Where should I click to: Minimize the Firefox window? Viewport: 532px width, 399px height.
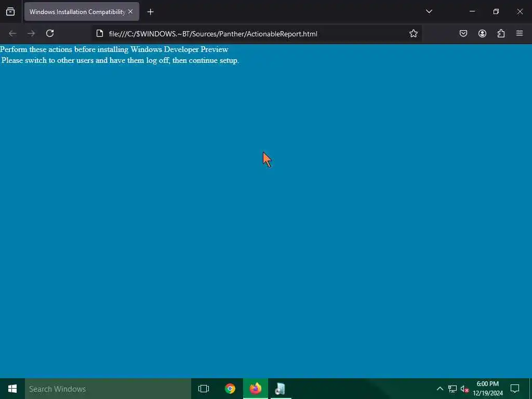pyautogui.click(x=472, y=11)
